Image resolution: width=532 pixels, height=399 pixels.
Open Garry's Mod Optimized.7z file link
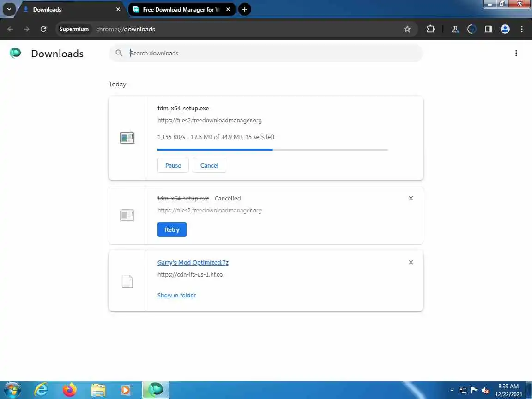click(193, 262)
